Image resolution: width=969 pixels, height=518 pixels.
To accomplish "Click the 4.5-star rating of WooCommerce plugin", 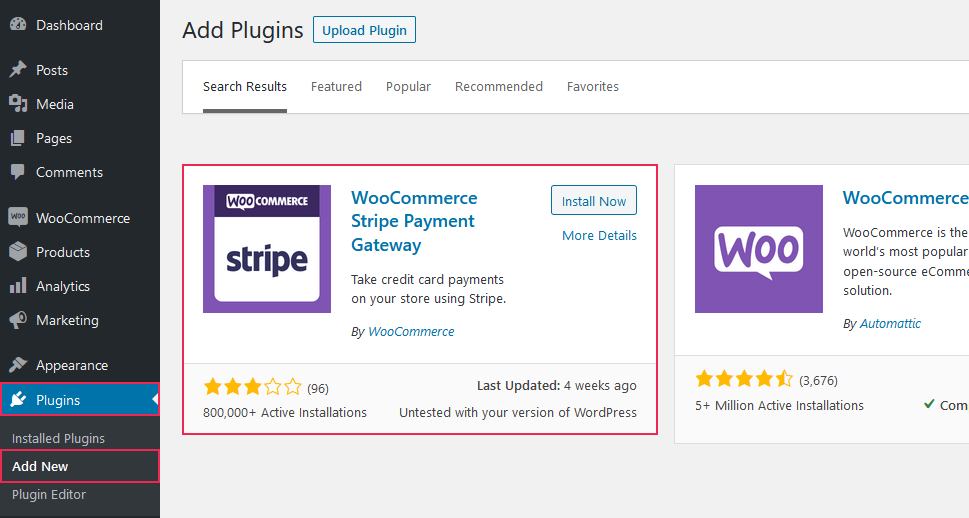I will click(744, 379).
